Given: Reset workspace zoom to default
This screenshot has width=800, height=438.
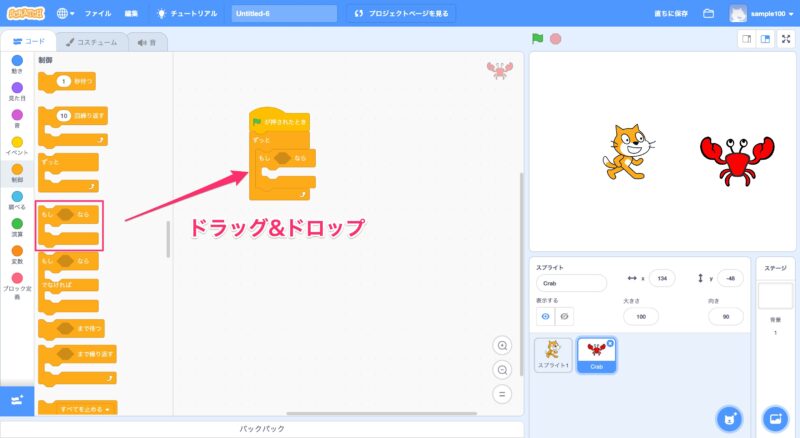Looking at the screenshot, I should point(502,393).
